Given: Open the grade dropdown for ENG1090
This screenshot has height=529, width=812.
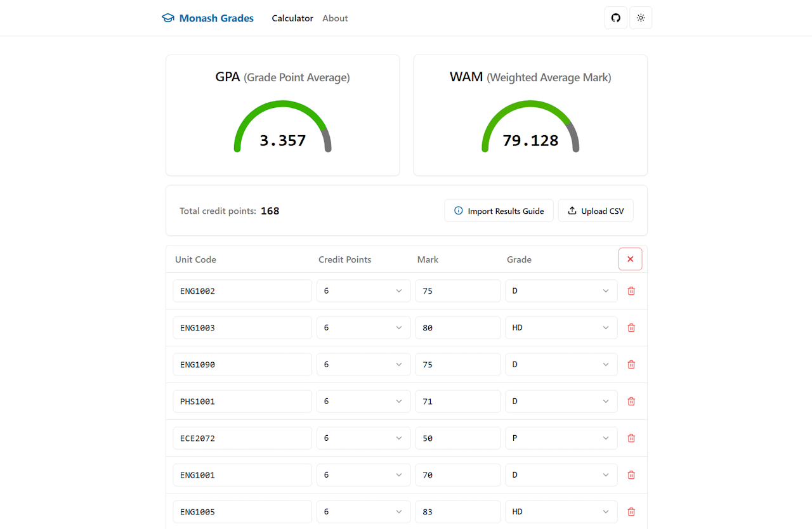Looking at the screenshot, I should coord(561,365).
